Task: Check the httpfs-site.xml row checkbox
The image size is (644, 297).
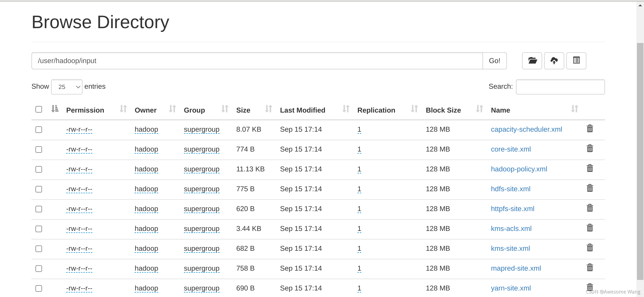Action: tap(39, 209)
